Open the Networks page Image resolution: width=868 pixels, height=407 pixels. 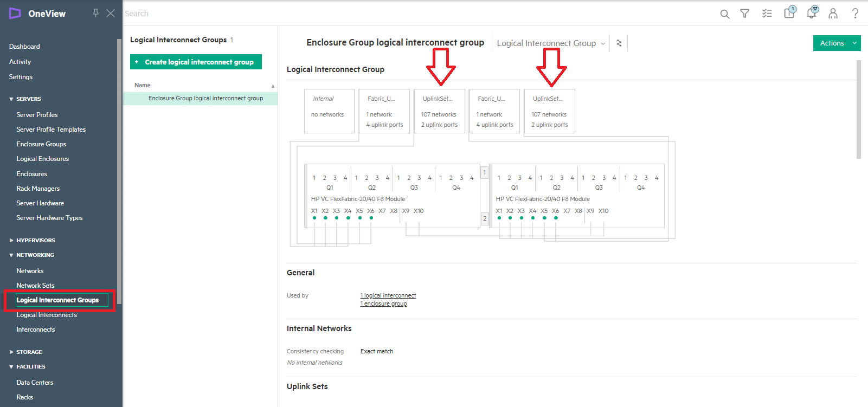[x=30, y=271]
